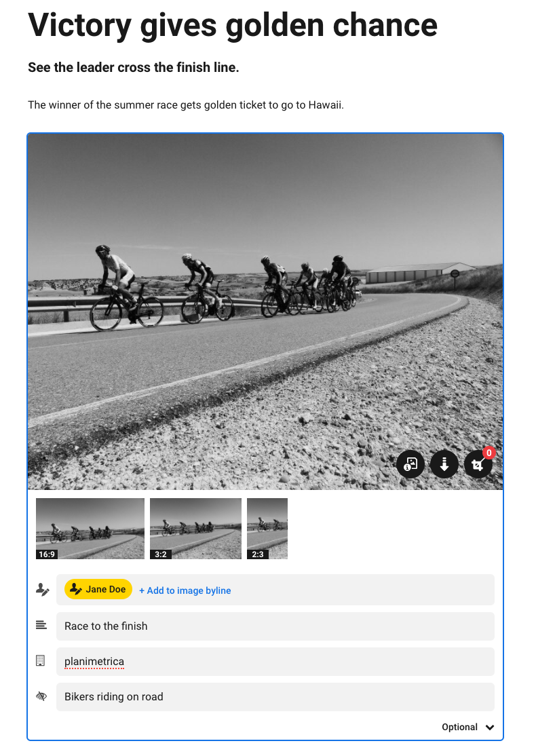Click the red 0 crop badge
This screenshot has height=756, width=536.
pos(489,453)
